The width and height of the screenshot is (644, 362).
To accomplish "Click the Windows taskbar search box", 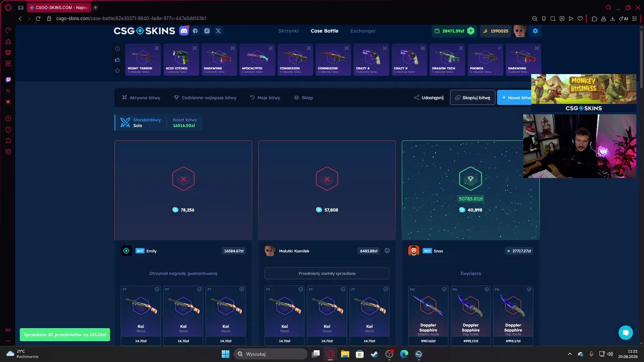I will (x=272, y=354).
